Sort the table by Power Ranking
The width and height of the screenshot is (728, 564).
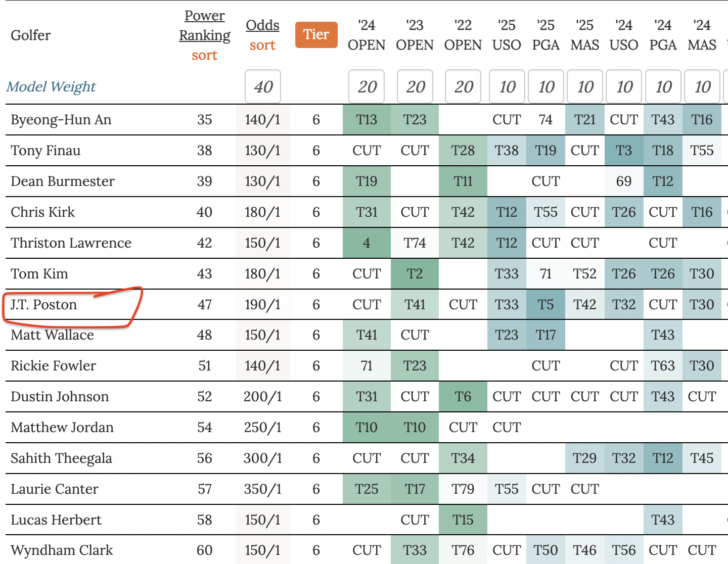tap(204, 55)
